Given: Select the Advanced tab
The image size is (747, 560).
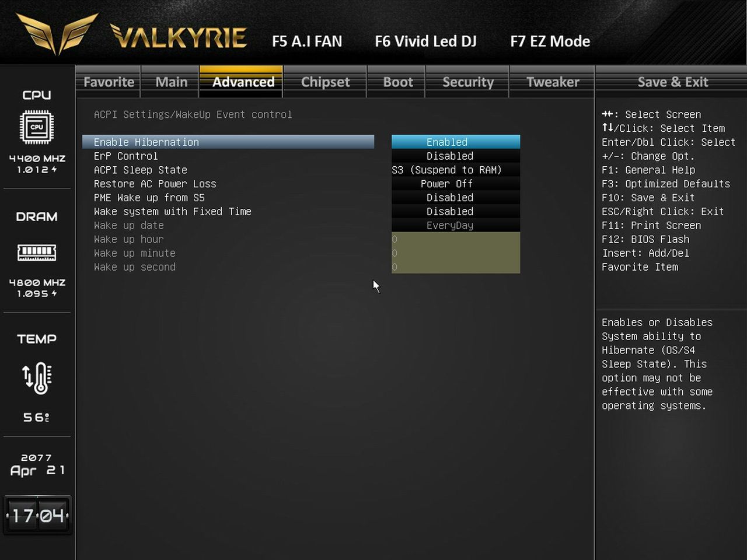Looking at the screenshot, I should (x=242, y=82).
